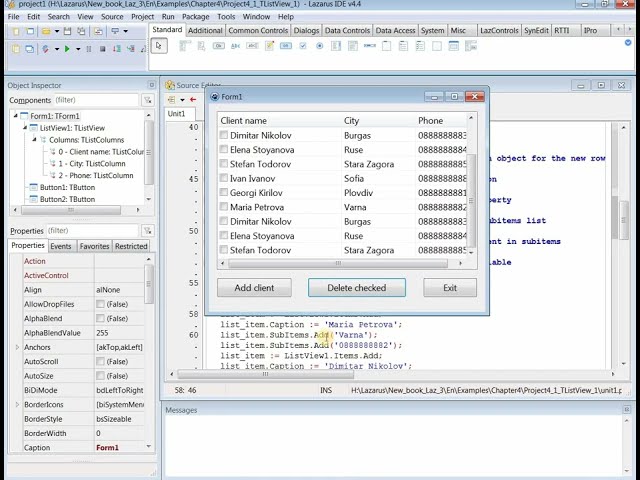Switch to the Common Controls palette tab
The width and height of the screenshot is (640, 480).
tap(258, 31)
